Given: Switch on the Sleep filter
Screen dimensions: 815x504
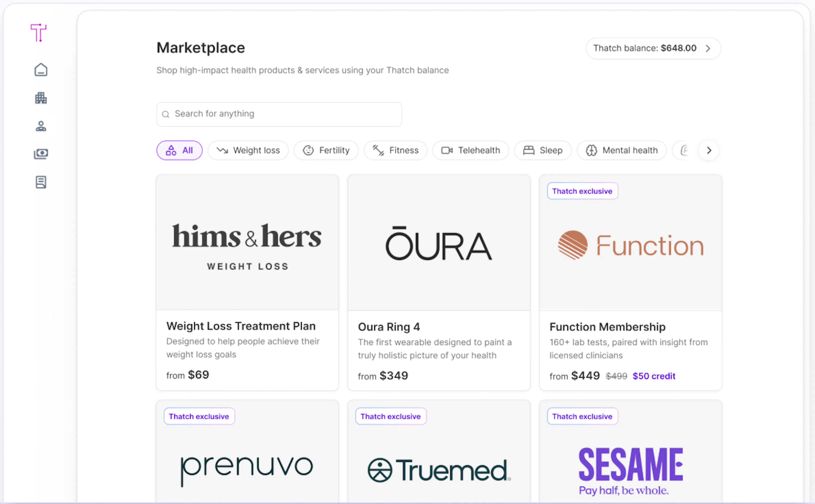Looking at the screenshot, I should point(543,150).
